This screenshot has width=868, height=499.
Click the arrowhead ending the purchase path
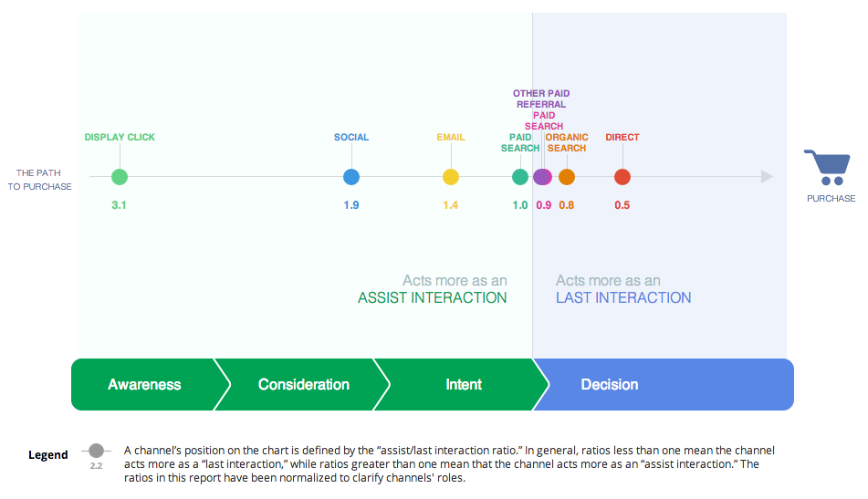tap(768, 176)
